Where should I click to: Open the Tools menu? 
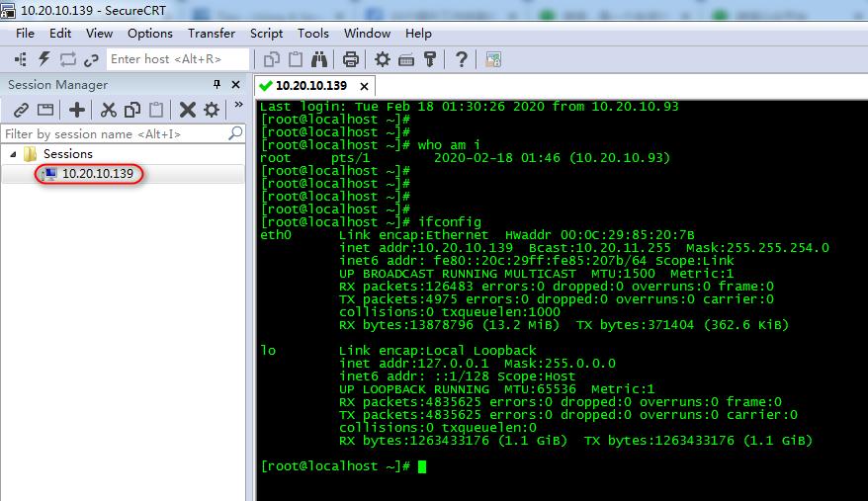click(313, 34)
